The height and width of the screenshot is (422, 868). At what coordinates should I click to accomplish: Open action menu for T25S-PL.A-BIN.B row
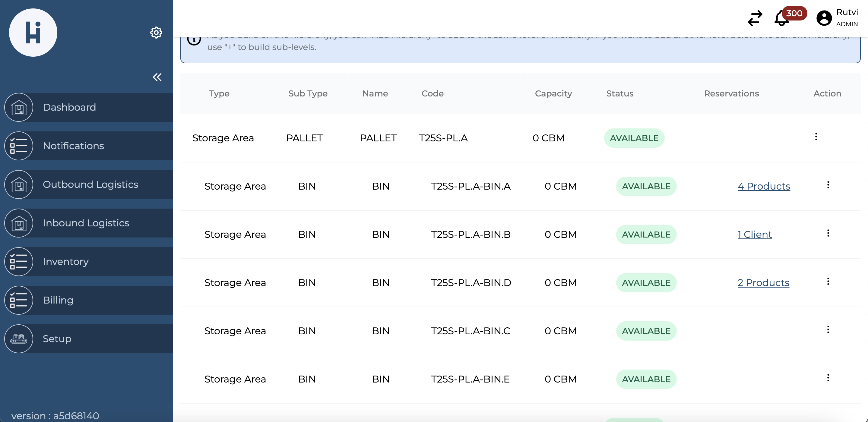coord(828,233)
